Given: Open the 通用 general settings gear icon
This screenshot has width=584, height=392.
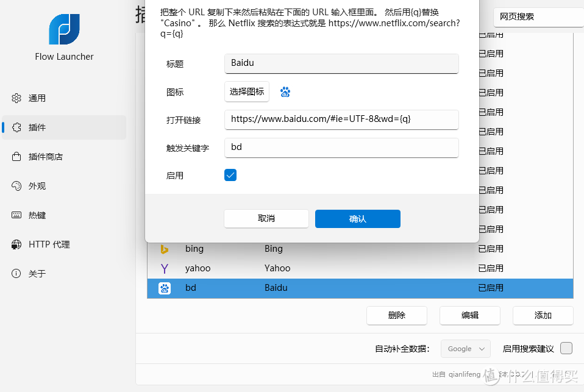Looking at the screenshot, I should [16, 98].
